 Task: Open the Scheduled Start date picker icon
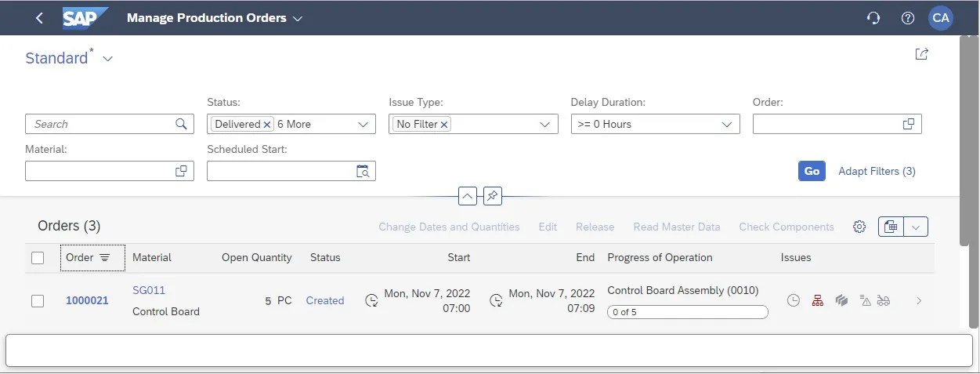click(363, 171)
